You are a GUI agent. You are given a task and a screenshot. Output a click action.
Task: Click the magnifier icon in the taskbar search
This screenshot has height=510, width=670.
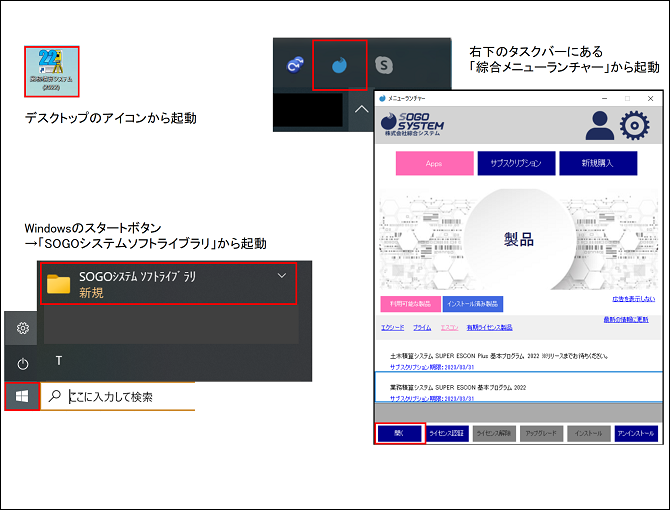(55, 396)
